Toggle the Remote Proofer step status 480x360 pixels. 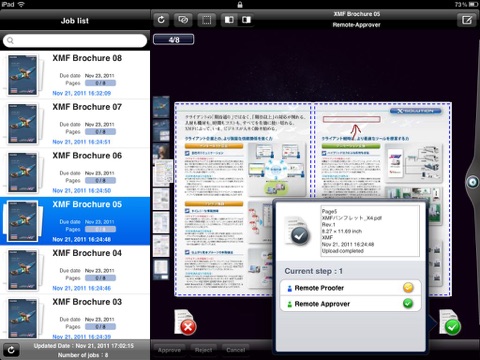click(x=408, y=287)
